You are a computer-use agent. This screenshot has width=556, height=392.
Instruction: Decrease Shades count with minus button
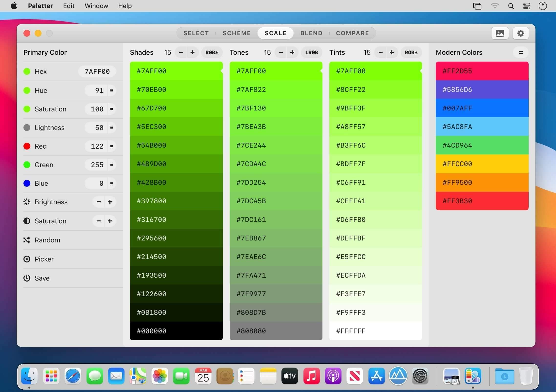181,53
